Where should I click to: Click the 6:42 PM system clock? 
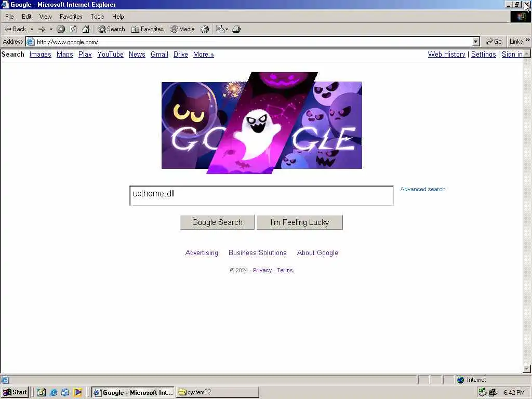tap(514, 393)
